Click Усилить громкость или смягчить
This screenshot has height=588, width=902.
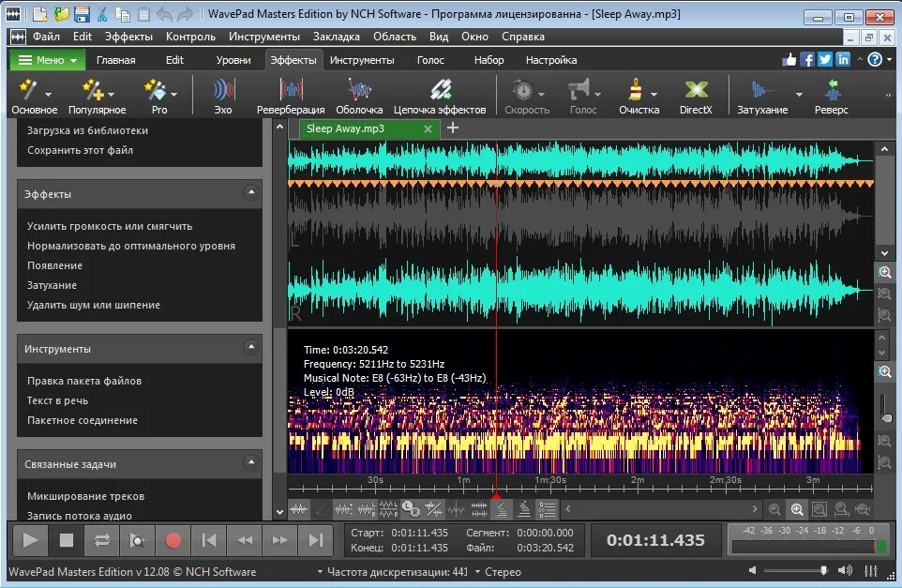click(x=110, y=226)
